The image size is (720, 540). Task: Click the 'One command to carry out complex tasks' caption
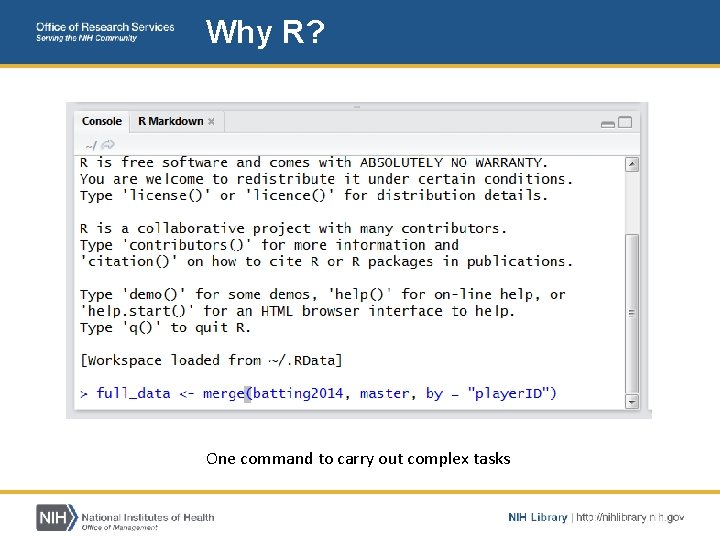pyautogui.click(x=358, y=458)
